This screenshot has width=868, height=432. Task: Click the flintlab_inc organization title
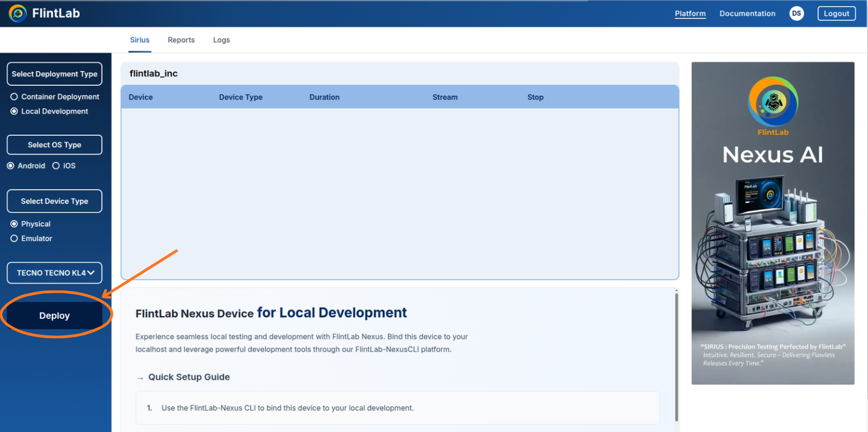click(x=154, y=73)
